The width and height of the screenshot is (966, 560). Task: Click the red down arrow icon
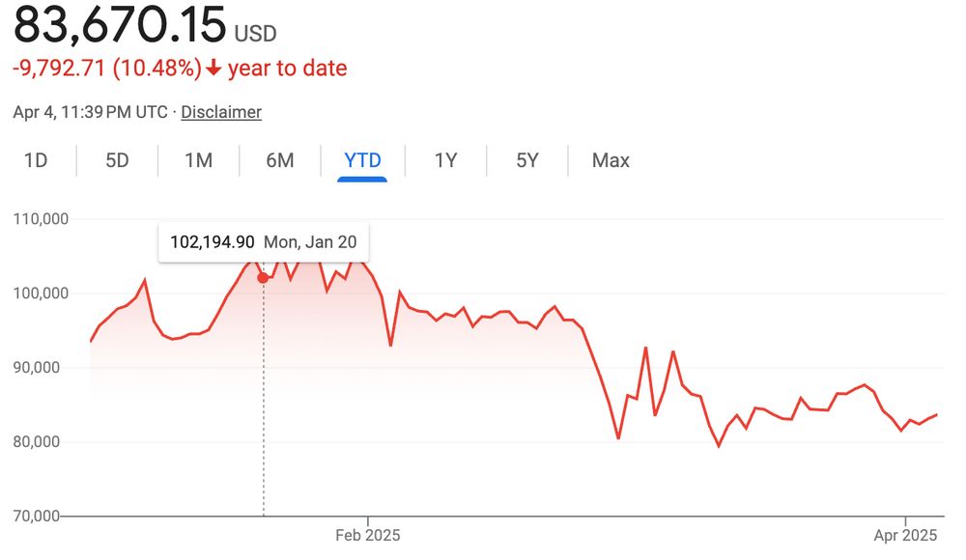click(213, 68)
